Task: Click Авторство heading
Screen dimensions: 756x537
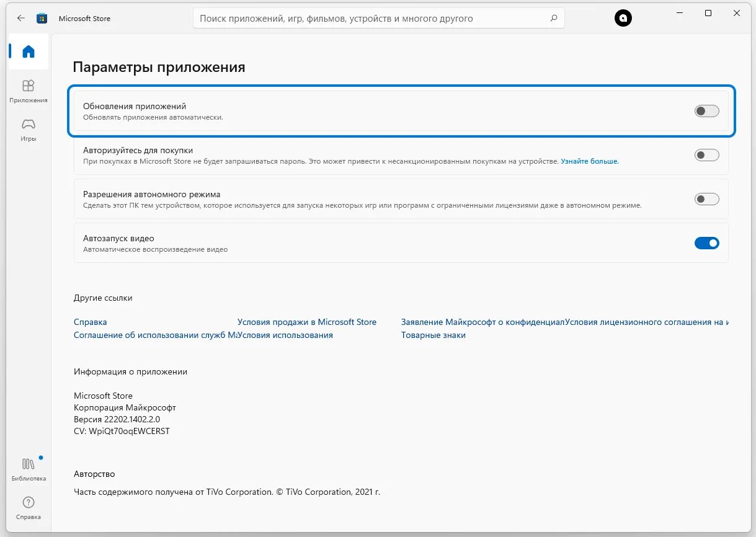Action: 94,474
